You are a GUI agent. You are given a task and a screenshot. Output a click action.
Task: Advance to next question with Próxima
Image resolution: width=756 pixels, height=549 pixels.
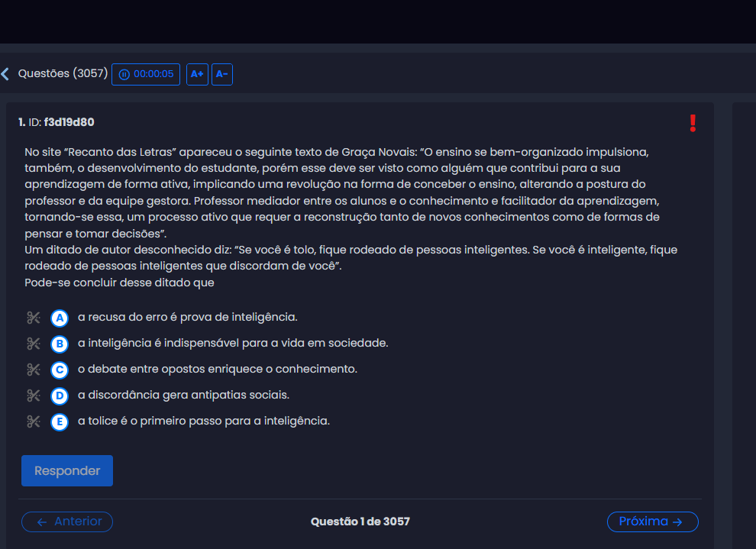click(x=652, y=522)
